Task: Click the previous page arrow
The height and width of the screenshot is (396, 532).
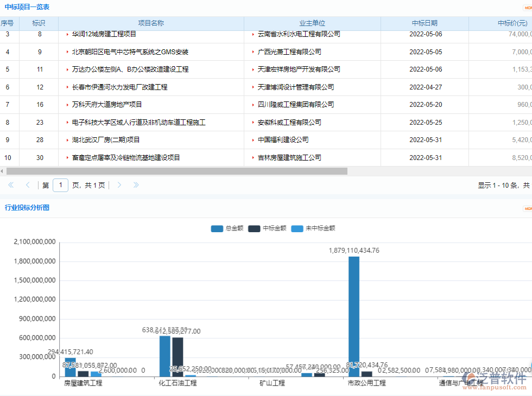Action: [28, 185]
